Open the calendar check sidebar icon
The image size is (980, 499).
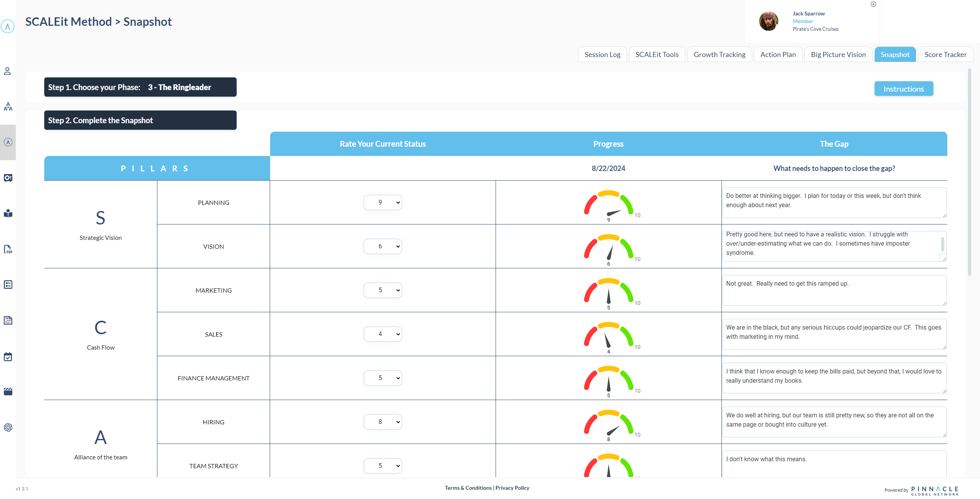(x=8, y=357)
